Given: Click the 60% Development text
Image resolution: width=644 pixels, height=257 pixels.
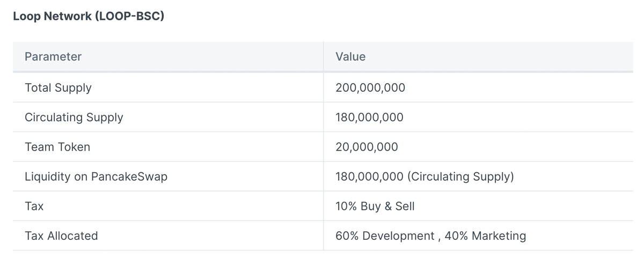Looking at the screenshot, I should [385, 236].
